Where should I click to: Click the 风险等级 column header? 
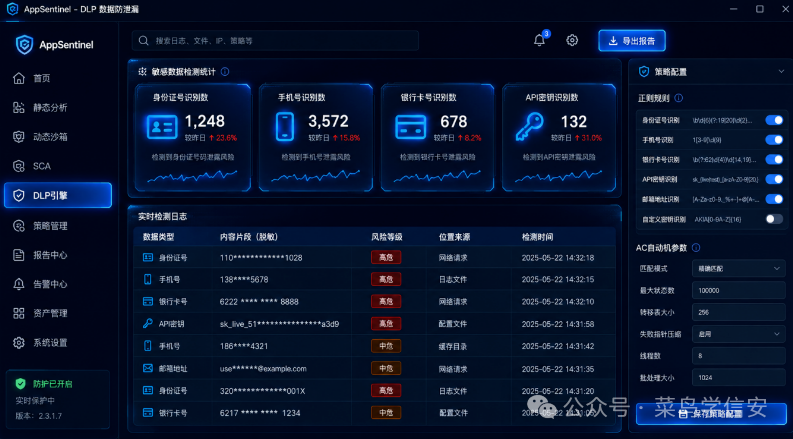[386, 237]
